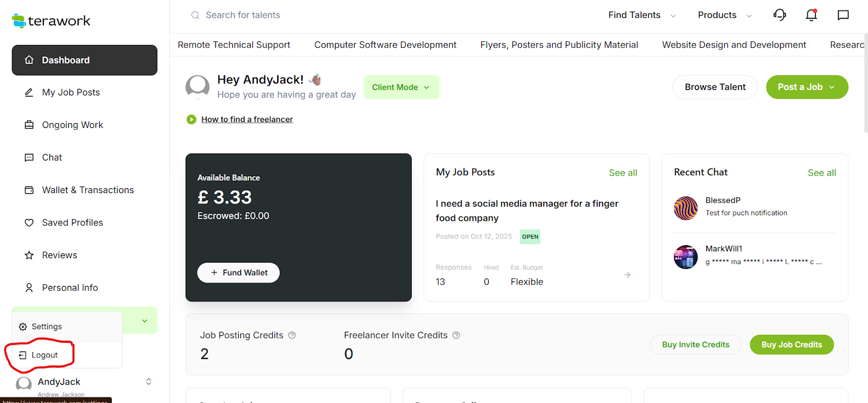This screenshot has height=403, width=868.
Task: Click the headset support icon
Action: coord(780,15)
